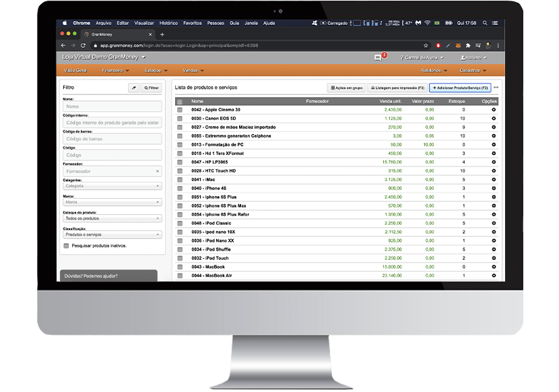Click Listagem para impressão (F3) button
This screenshot has height=392, width=559.
(x=397, y=88)
